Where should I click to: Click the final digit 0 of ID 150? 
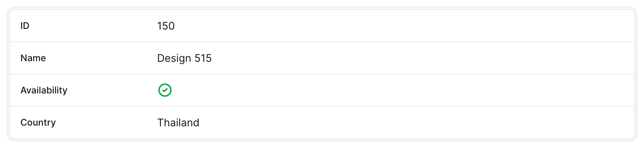tap(172, 26)
